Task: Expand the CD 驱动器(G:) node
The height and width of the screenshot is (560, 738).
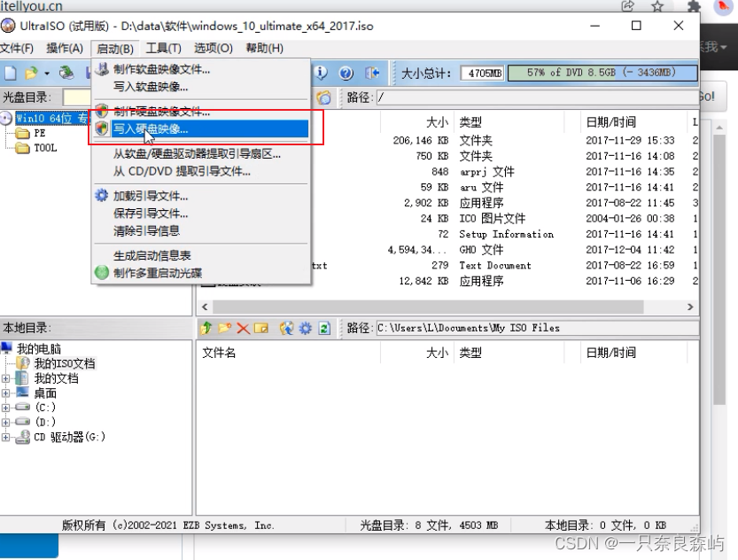Action: pos(5,437)
